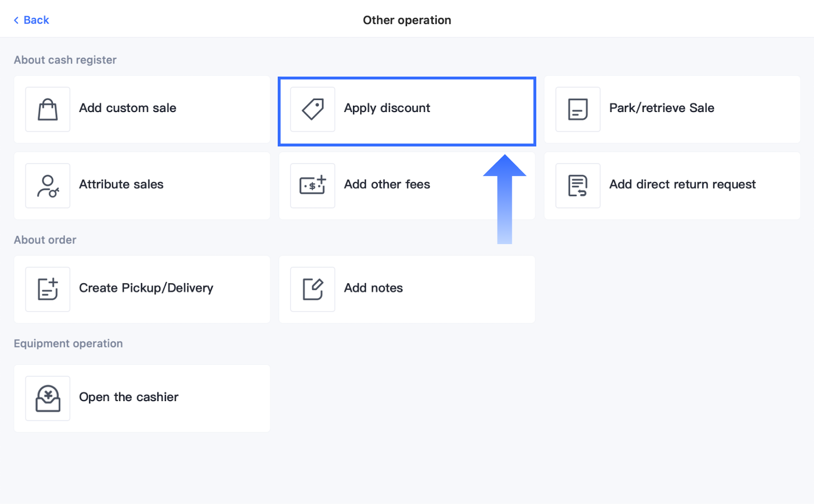Select the Apply discount tag icon

(312, 110)
